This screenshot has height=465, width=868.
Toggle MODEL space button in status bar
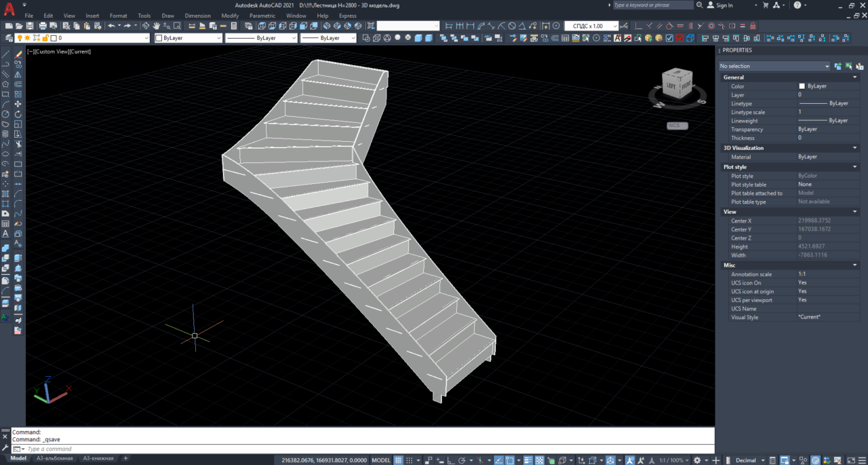click(380, 460)
